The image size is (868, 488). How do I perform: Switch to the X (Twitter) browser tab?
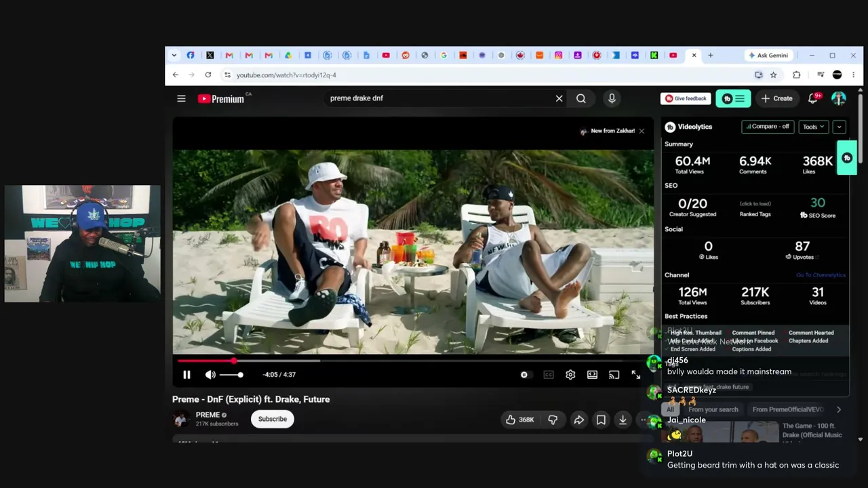210,56
